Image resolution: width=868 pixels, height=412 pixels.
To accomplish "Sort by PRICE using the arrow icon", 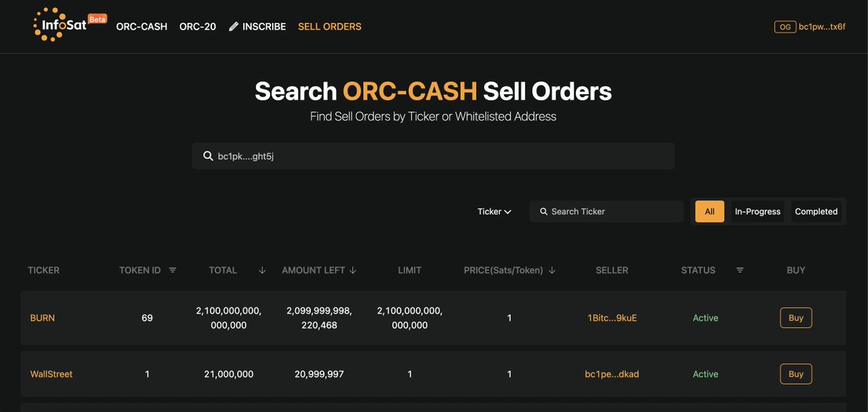I will tap(552, 270).
